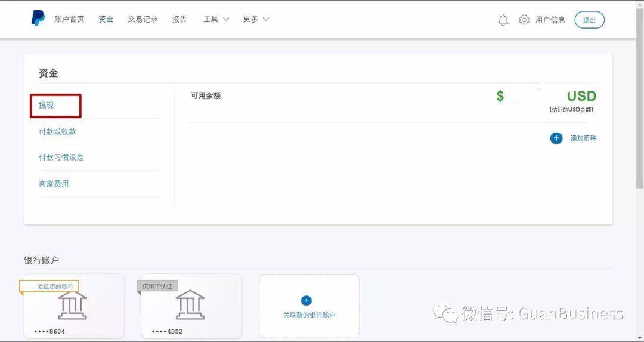
Task: Go to 账户首页 in the top navigation
Action: click(69, 19)
